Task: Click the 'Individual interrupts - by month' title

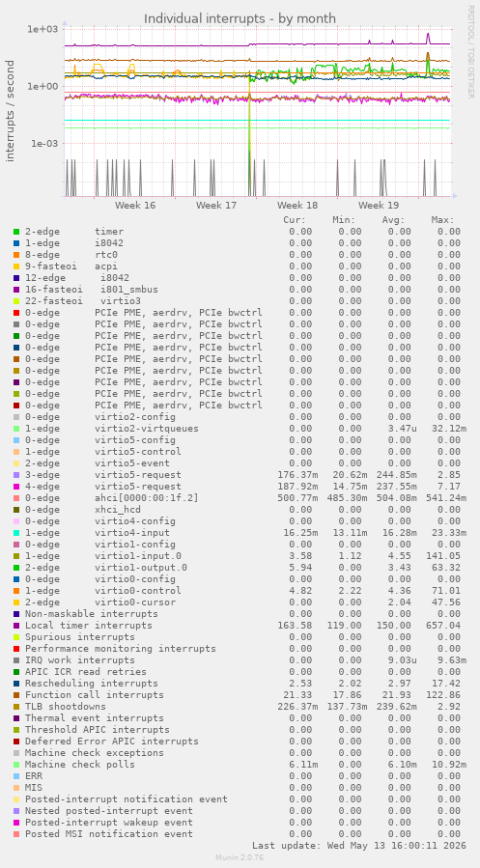Action: click(x=240, y=18)
